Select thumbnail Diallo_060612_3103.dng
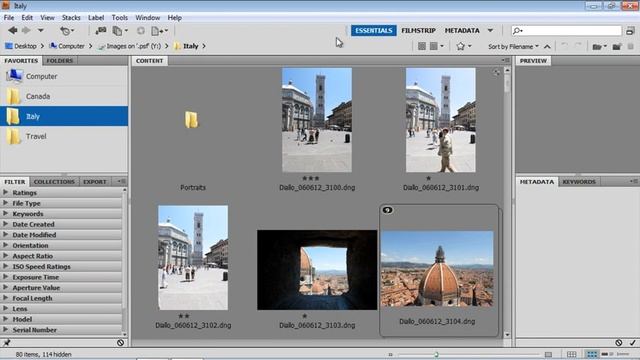 [x=317, y=270]
